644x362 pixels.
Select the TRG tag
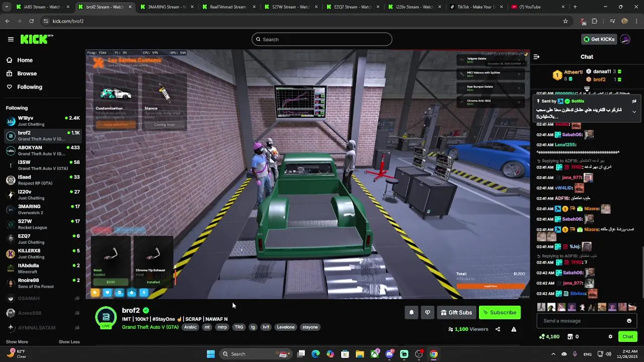[239, 327]
